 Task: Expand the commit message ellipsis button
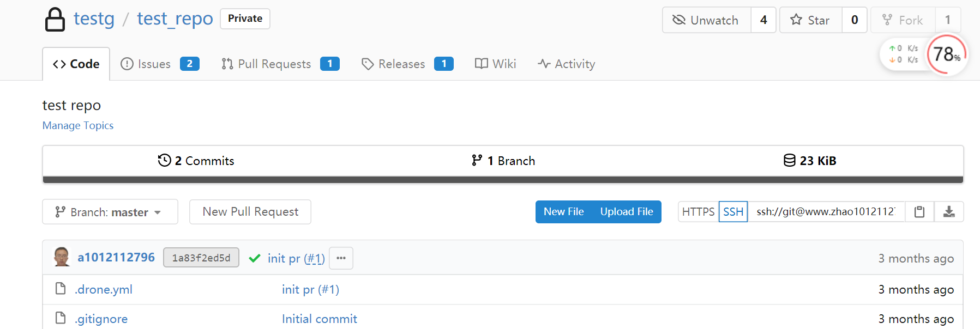point(341,258)
